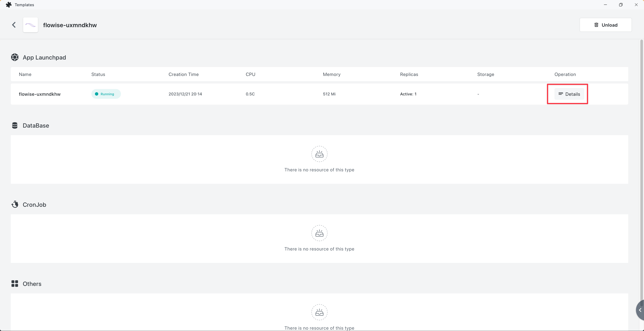Click the flowise-uxmndkhw name in table row
The image size is (644, 331).
(x=40, y=94)
